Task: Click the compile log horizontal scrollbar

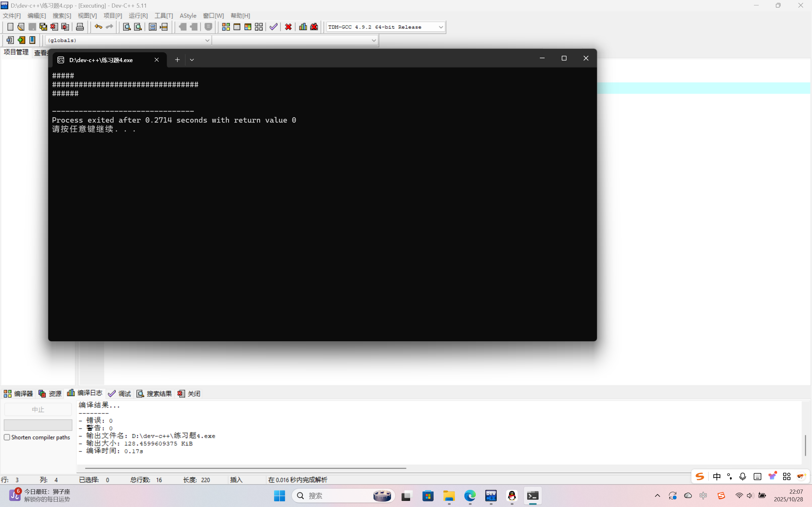Action: point(245,468)
